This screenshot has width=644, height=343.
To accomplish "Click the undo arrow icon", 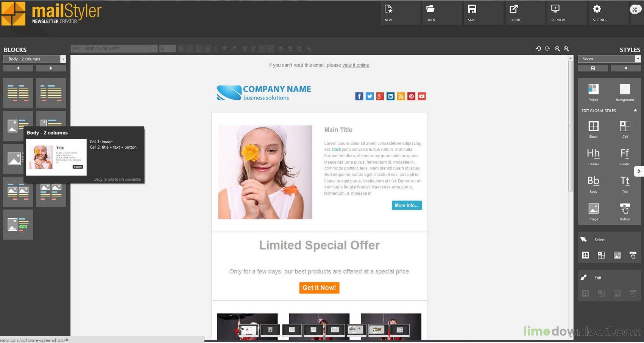I will coord(538,49).
